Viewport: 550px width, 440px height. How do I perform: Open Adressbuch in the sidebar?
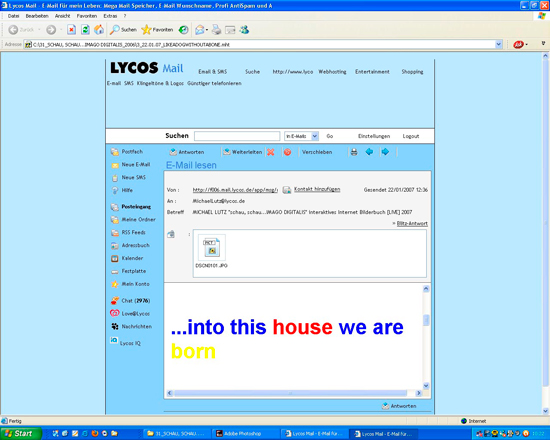(x=130, y=245)
